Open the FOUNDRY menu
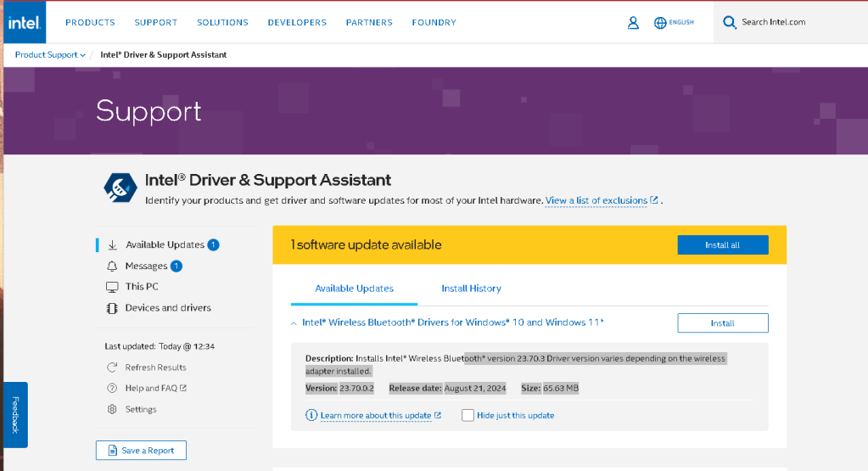The width and height of the screenshot is (868, 471). [x=434, y=23]
